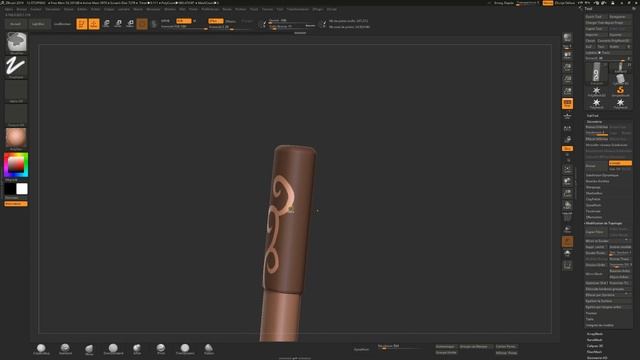Expand the DynaMesh section in Tool panel

593,205
